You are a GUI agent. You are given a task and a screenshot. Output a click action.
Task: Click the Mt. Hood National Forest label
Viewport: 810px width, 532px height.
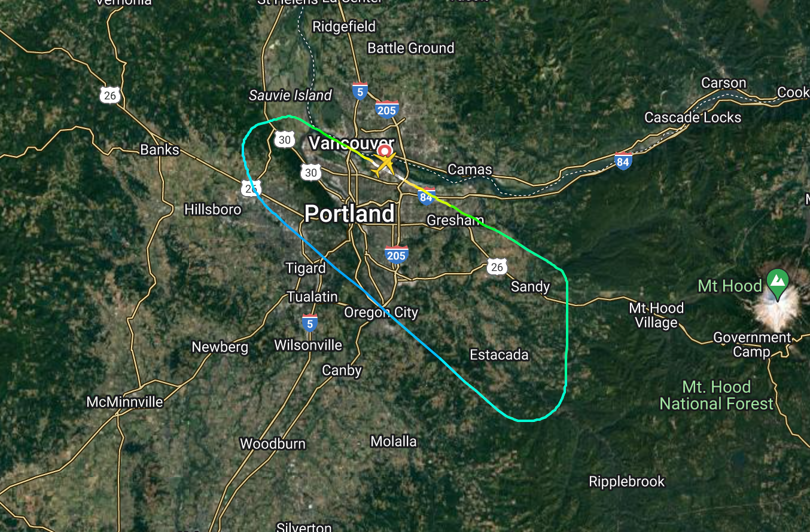point(717,395)
